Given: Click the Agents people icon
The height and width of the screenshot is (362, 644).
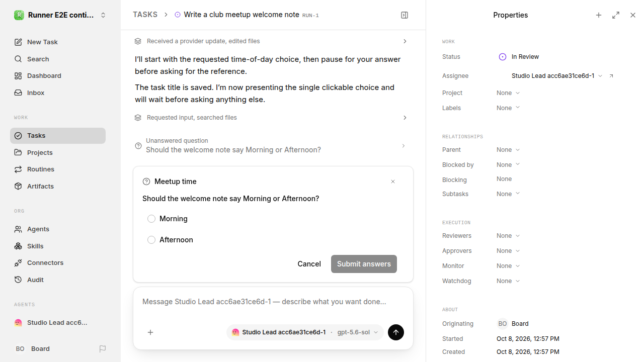Looking at the screenshot, I should point(18,229).
